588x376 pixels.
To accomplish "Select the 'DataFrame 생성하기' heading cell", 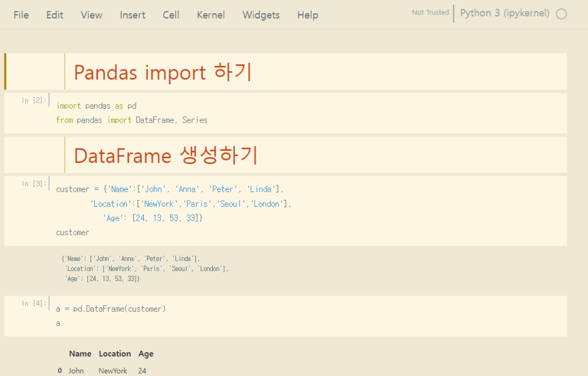I will tap(285, 155).
